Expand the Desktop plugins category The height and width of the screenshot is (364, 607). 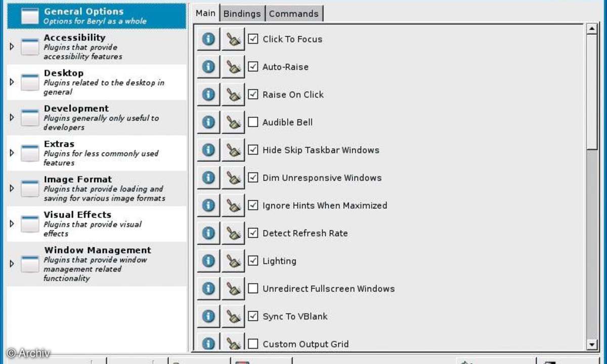12,82
